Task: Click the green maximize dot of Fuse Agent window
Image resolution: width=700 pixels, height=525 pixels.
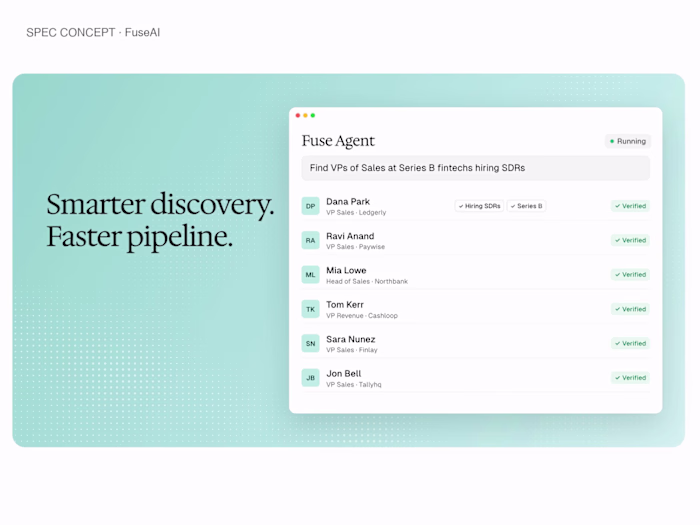Action: point(313,116)
